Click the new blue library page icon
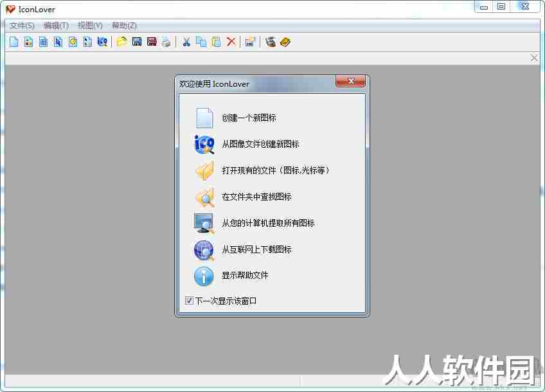 [x=43, y=42]
